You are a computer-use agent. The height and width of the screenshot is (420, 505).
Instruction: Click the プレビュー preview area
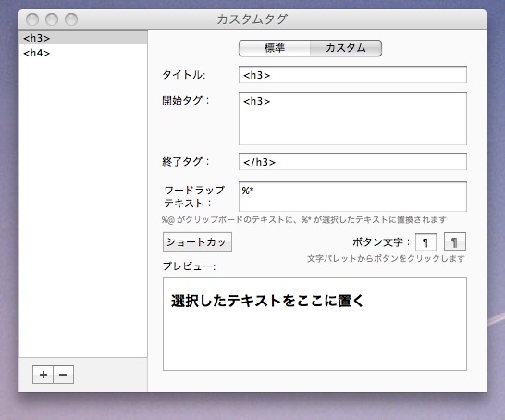(x=314, y=324)
